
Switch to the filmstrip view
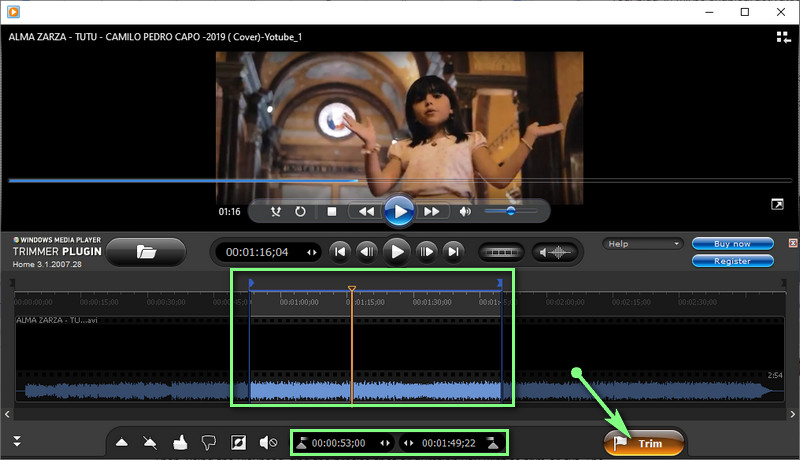coord(501,252)
